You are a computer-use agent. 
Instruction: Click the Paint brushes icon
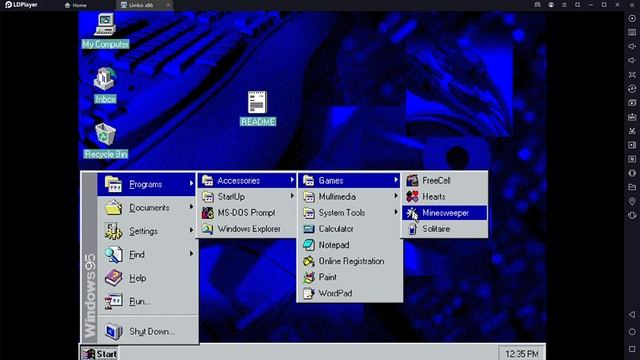309,277
